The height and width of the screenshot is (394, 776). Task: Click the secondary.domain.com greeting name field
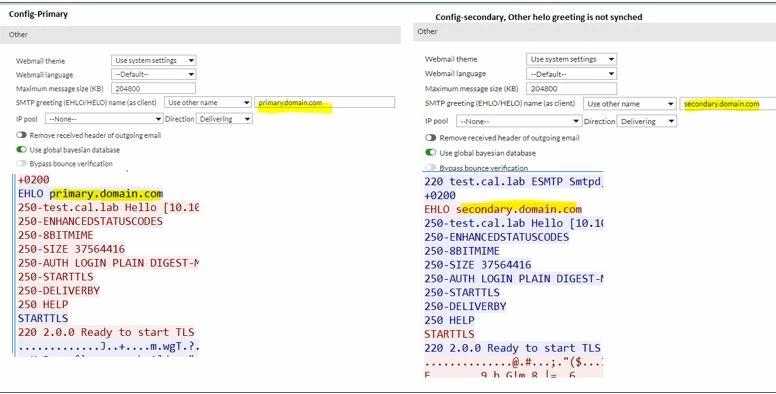[728, 104]
